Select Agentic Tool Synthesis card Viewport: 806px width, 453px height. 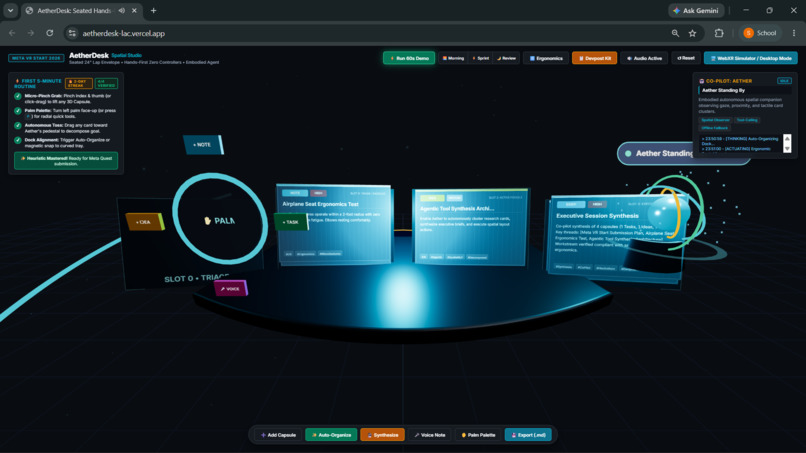pos(470,226)
